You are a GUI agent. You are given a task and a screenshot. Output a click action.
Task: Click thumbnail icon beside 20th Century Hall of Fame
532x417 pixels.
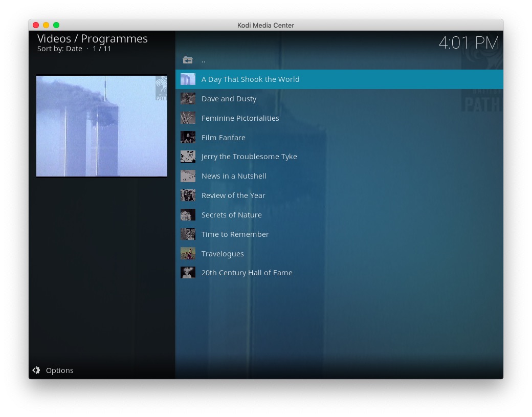[188, 273]
